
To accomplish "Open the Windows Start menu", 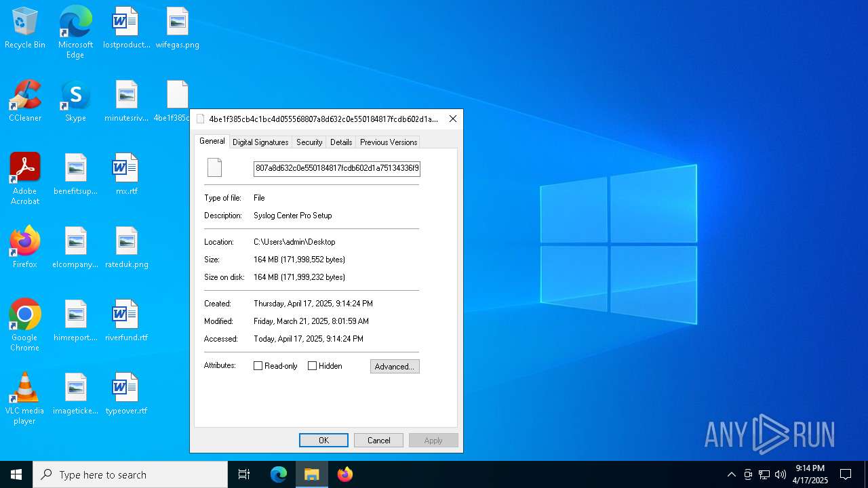I will pos(16,474).
